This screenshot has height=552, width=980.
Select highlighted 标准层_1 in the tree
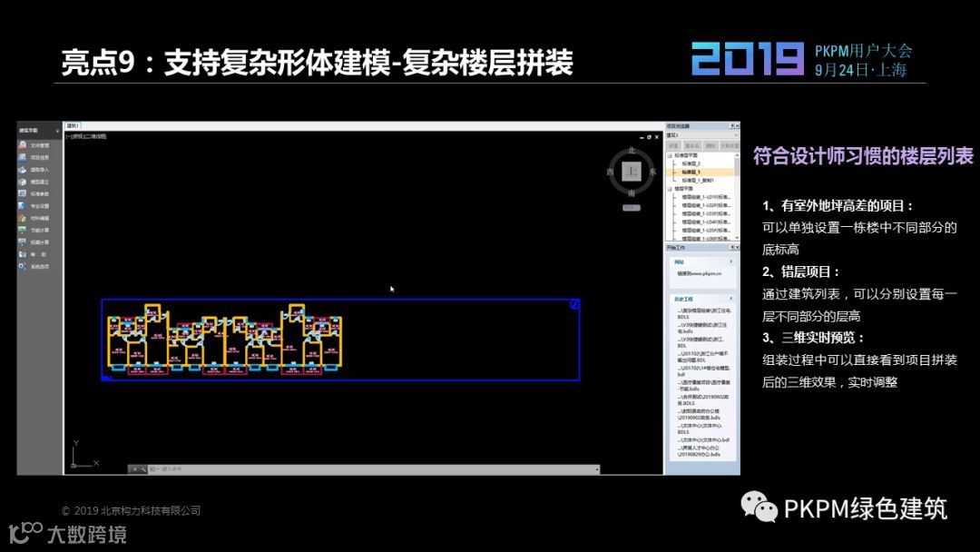point(691,172)
